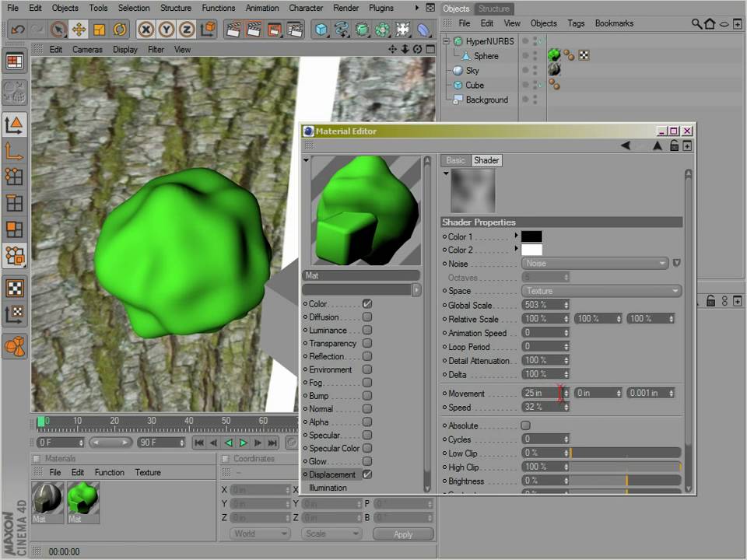747x560 pixels.
Task: Click the Brightness slider bar
Action: pos(626,481)
